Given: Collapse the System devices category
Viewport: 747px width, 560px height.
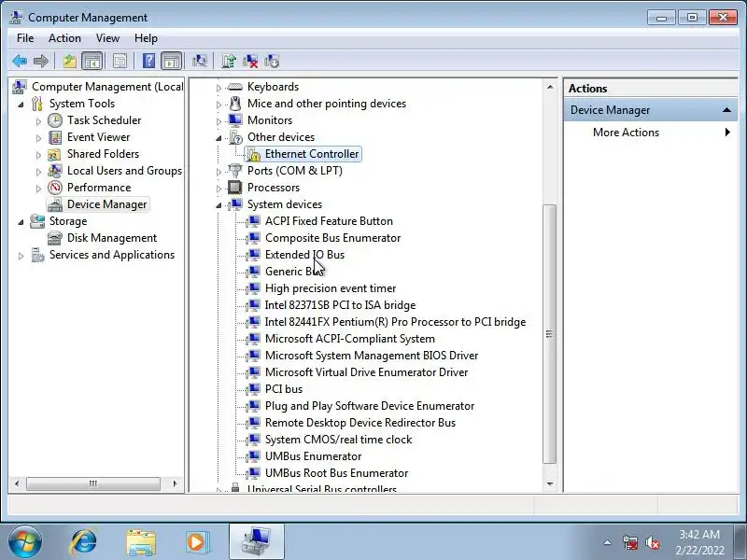Looking at the screenshot, I should pos(218,205).
